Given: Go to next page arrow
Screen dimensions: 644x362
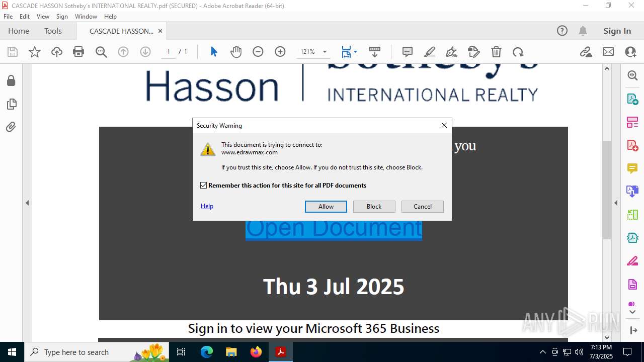Looking at the screenshot, I should [145, 52].
